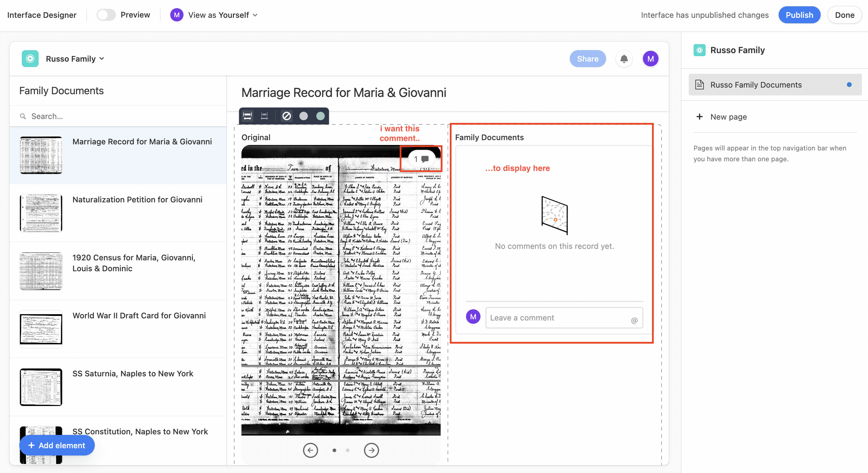Click the Share button
This screenshot has height=473, width=868.
click(x=587, y=59)
